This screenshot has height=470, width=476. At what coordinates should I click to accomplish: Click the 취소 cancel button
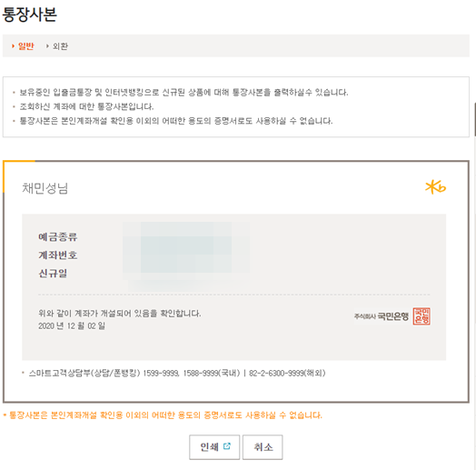click(263, 447)
